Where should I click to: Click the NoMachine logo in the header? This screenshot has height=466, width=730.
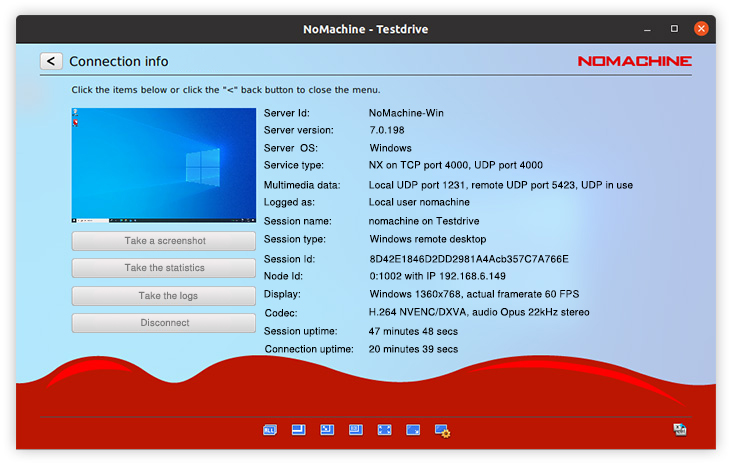pos(634,61)
